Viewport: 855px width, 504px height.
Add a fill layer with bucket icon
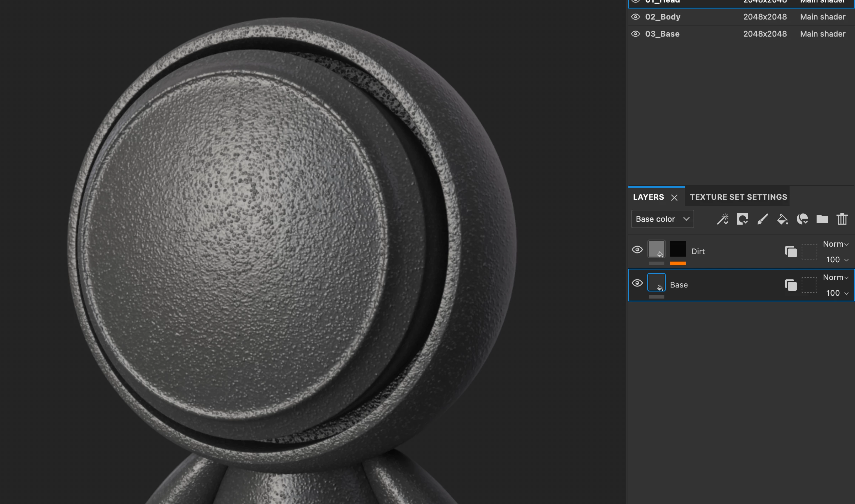pos(782,219)
